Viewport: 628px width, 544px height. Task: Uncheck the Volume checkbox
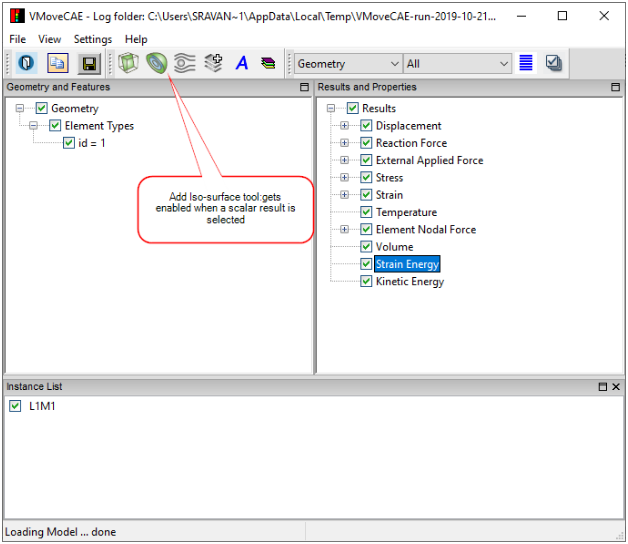tap(366, 246)
